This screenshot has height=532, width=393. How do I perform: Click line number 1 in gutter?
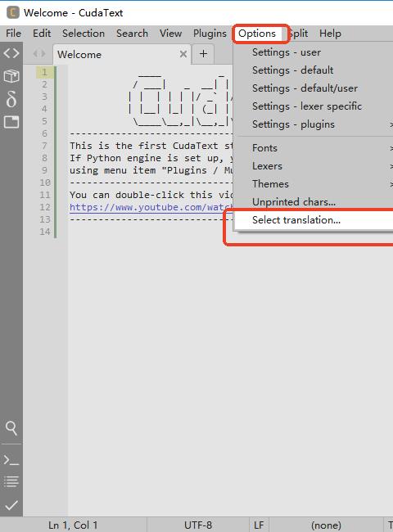[44, 72]
